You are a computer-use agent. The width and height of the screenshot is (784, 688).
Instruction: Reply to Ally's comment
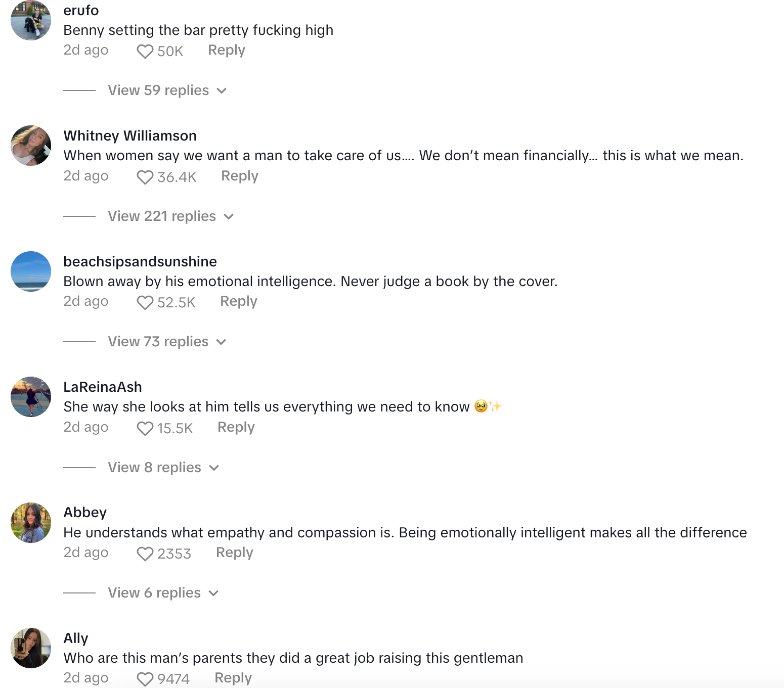(x=233, y=678)
